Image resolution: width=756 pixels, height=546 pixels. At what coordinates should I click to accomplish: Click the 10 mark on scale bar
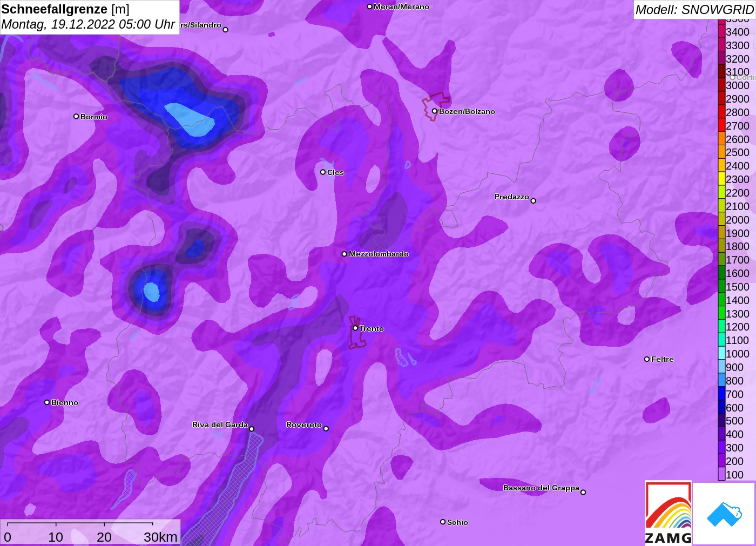(56, 537)
